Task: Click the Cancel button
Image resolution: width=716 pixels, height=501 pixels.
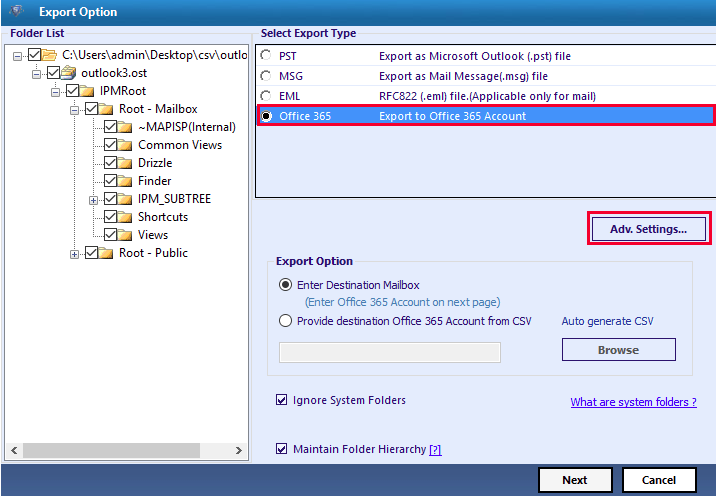Action: click(659, 480)
